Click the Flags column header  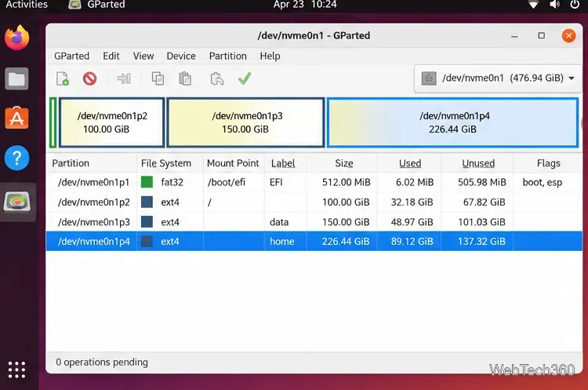[548, 163]
